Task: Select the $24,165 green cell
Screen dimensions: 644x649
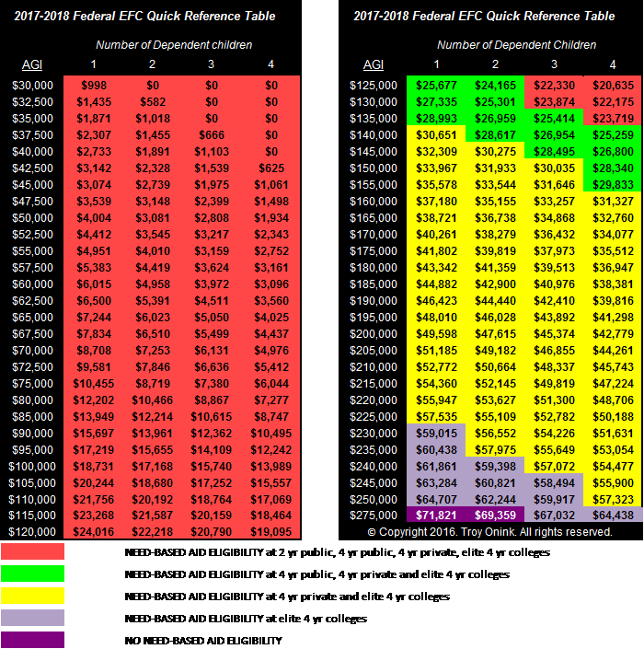Action: 496,86
